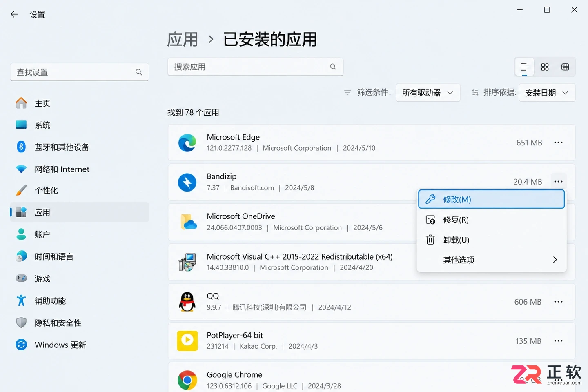Screen dimensions: 588x392
Task: Expand the 其他选项 submenu
Action: 492,260
